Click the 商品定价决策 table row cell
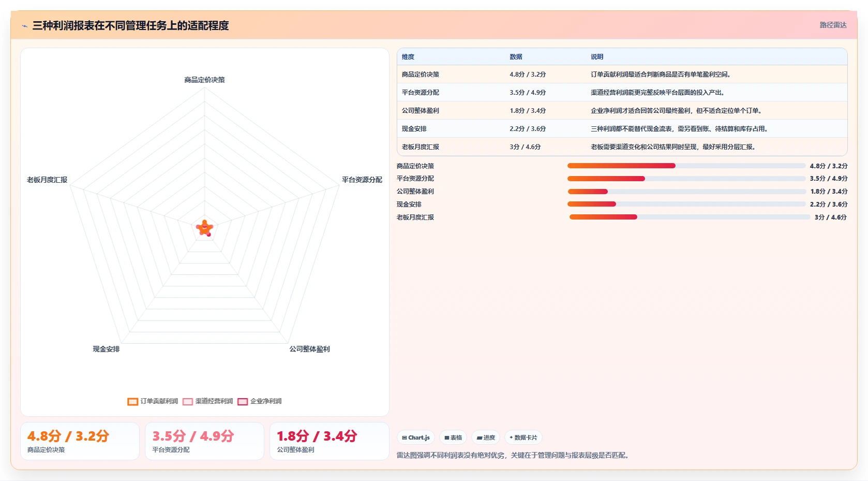Screen dimensions: 868x481 tap(421, 75)
